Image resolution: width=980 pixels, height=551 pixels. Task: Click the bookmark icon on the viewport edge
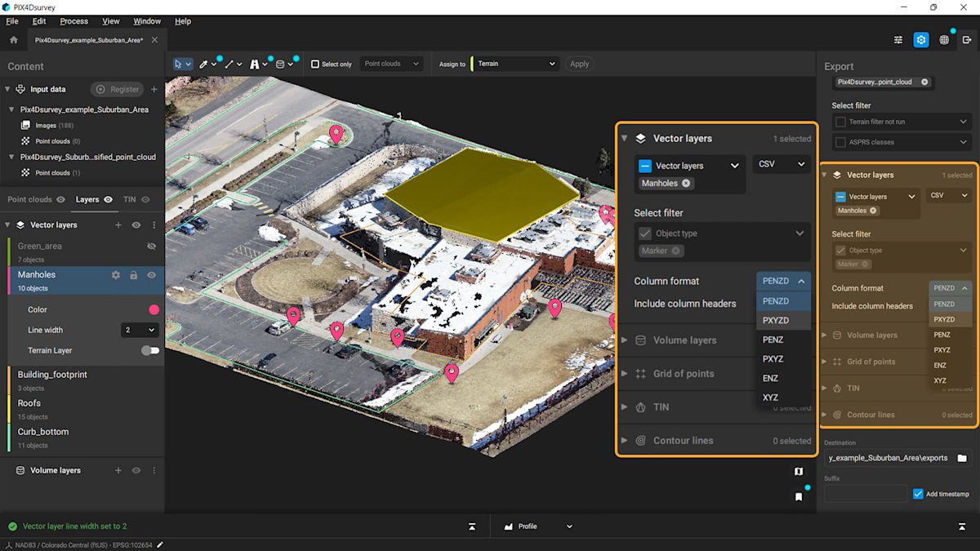tap(799, 496)
